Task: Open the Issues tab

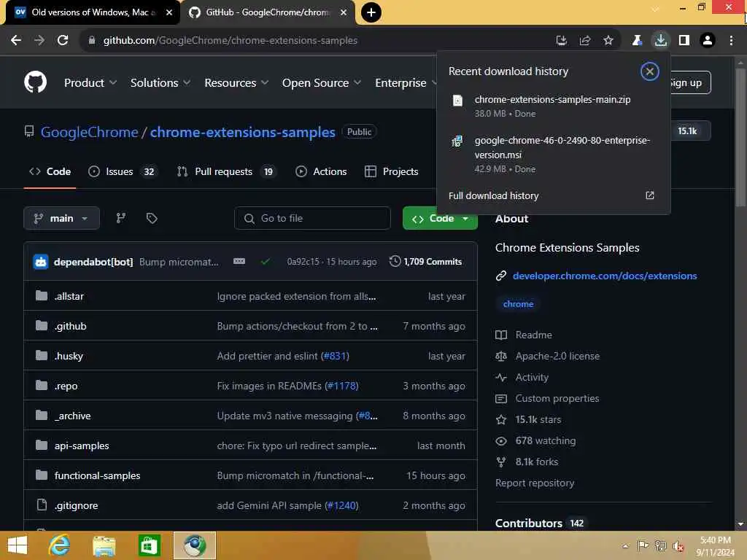Action: pyautogui.click(x=122, y=171)
